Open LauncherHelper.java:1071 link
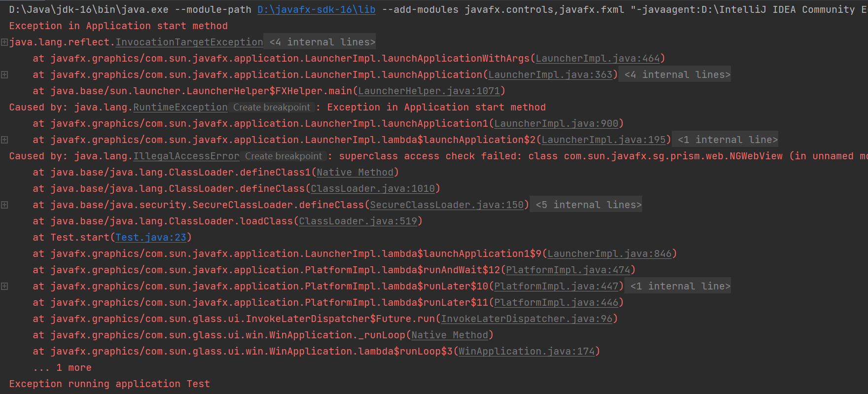This screenshot has height=394, width=868. click(x=429, y=91)
